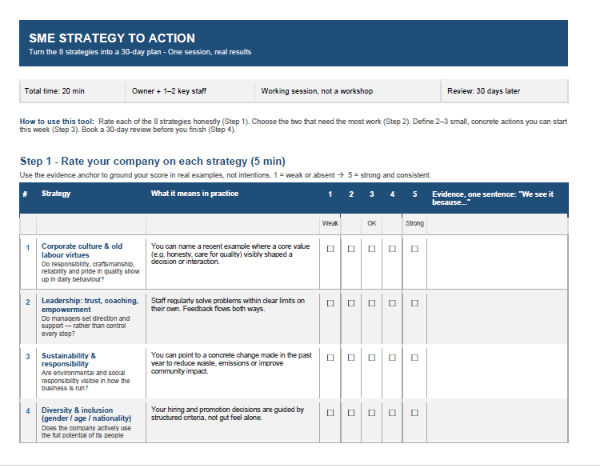600x466 pixels.
Task: Click 'Staff regularly solve problems' description
Action: coord(228,305)
